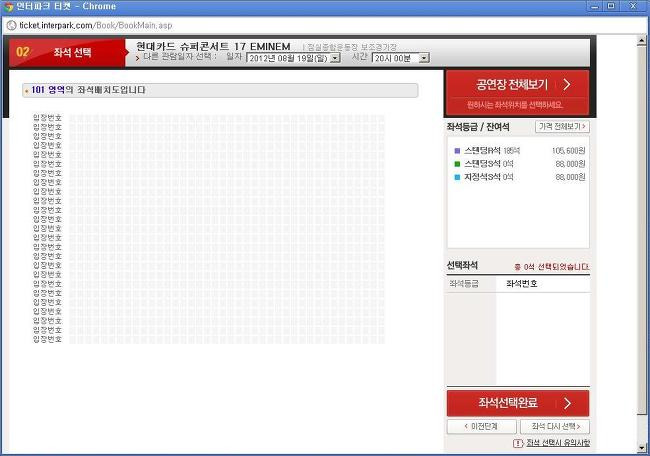The width and height of the screenshot is (650, 456).
Task: Open the date dropdown showing 2012년 08월 19일
Action: [x=293, y=58]
